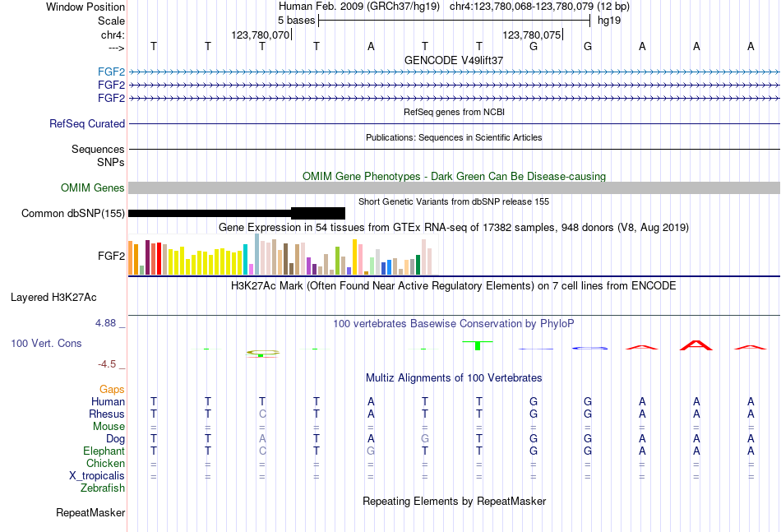Click the 4.88 conservation scale value
The image size is (781, 532).
click(x=105, y=323)
